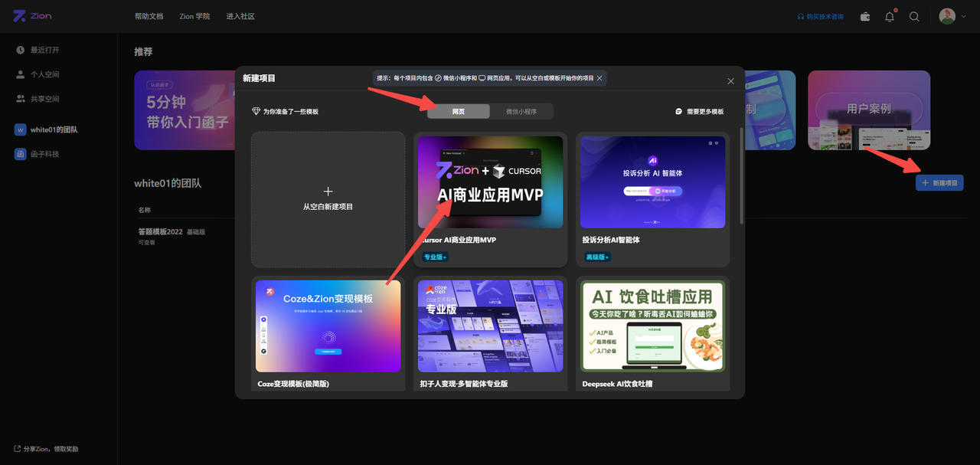The image size is (980, 465).
Task: Expand the arrow beside the avatar
Action: click(963, 16)
